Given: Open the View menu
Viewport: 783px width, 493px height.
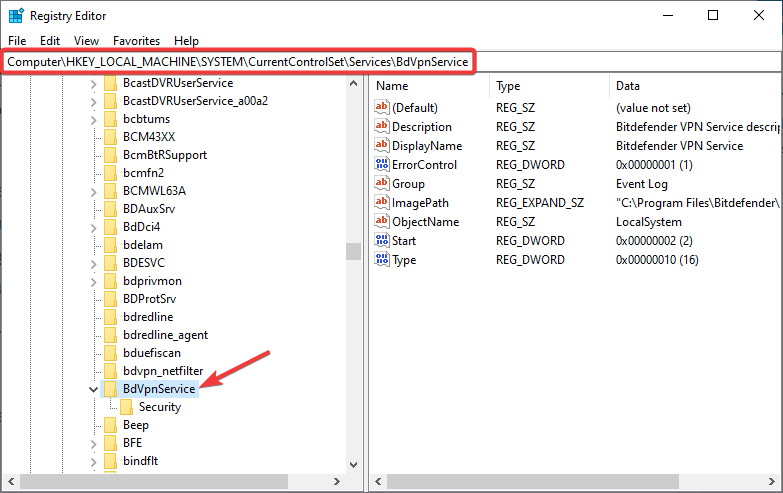Looking at the screenshot, I should 86,40.
